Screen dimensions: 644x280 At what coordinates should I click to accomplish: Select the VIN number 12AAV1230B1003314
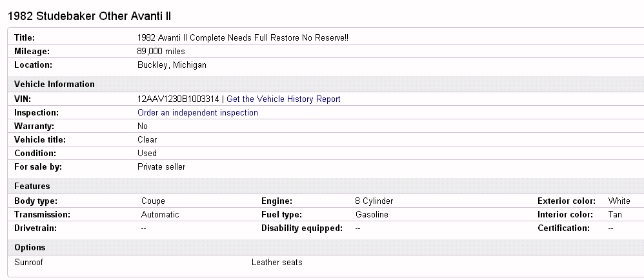coord(178,99)
